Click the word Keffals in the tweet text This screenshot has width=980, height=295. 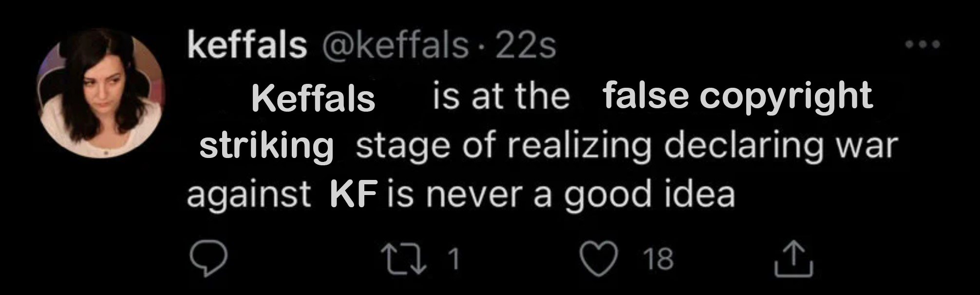point(313,98)
